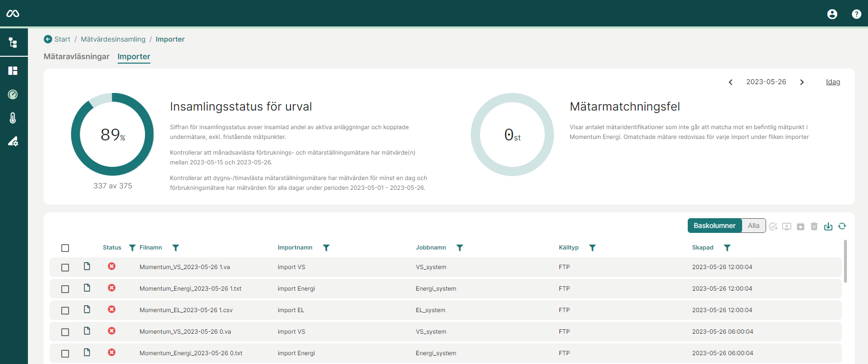Jump to today via Idag link

pos(833,82)
